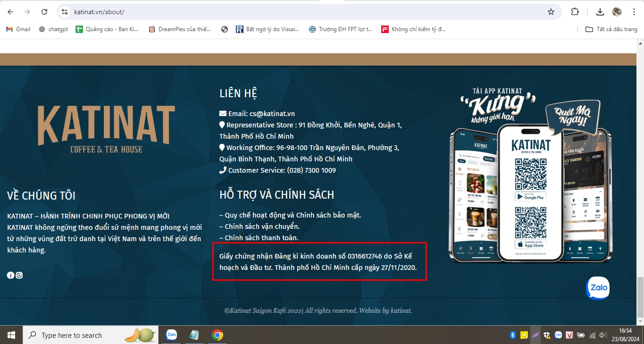Open Chrome's three-dot menu
644x344 pixels.
click(x=634, y=12)
